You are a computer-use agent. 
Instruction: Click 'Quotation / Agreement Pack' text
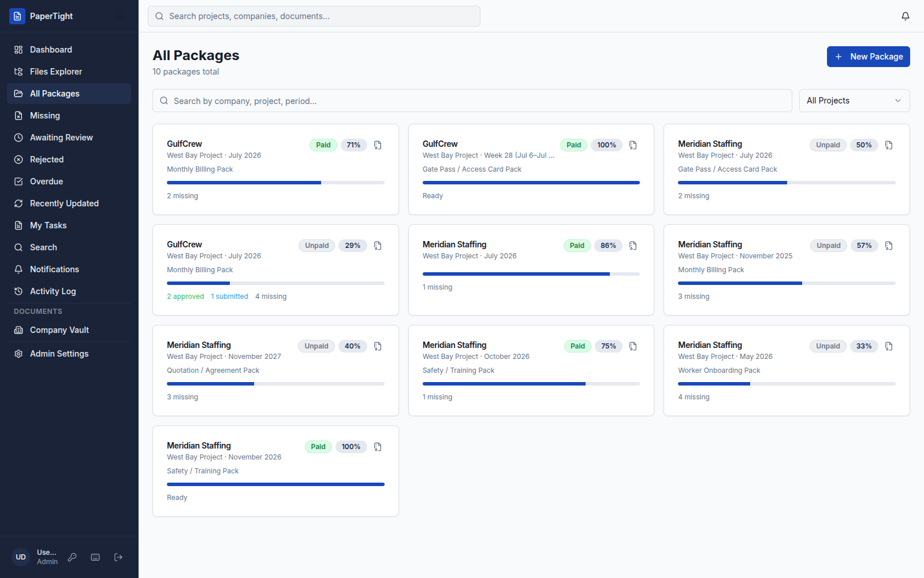(213, 370)
